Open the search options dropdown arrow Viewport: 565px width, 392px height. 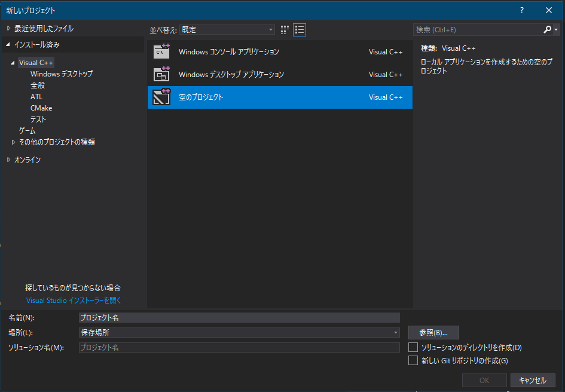[557, 29]
